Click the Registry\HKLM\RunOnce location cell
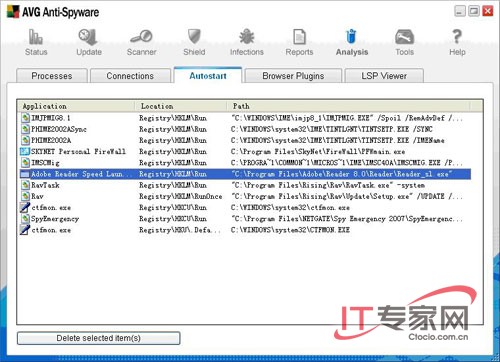 point(181,196)
